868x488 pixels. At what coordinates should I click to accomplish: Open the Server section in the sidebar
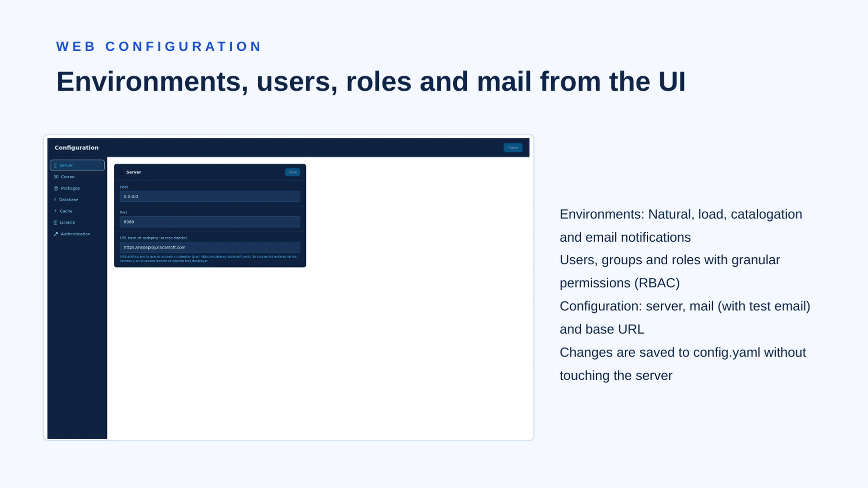tap(77, 165)
